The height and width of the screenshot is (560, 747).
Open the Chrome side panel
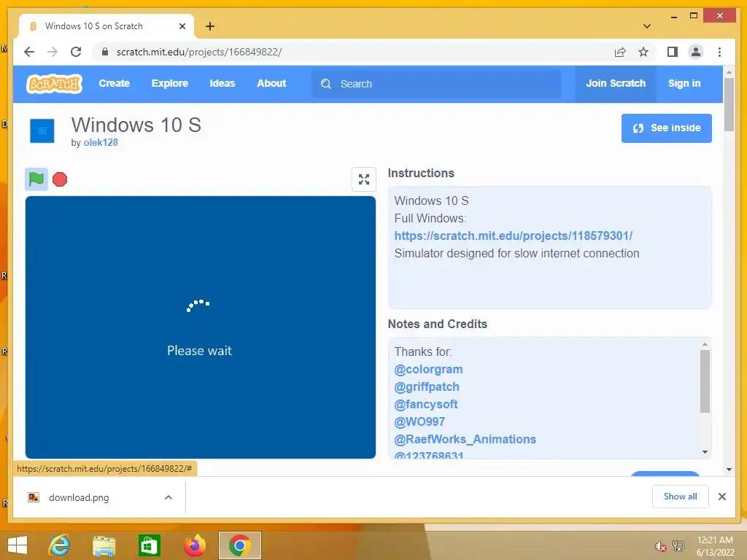(672, 52)
